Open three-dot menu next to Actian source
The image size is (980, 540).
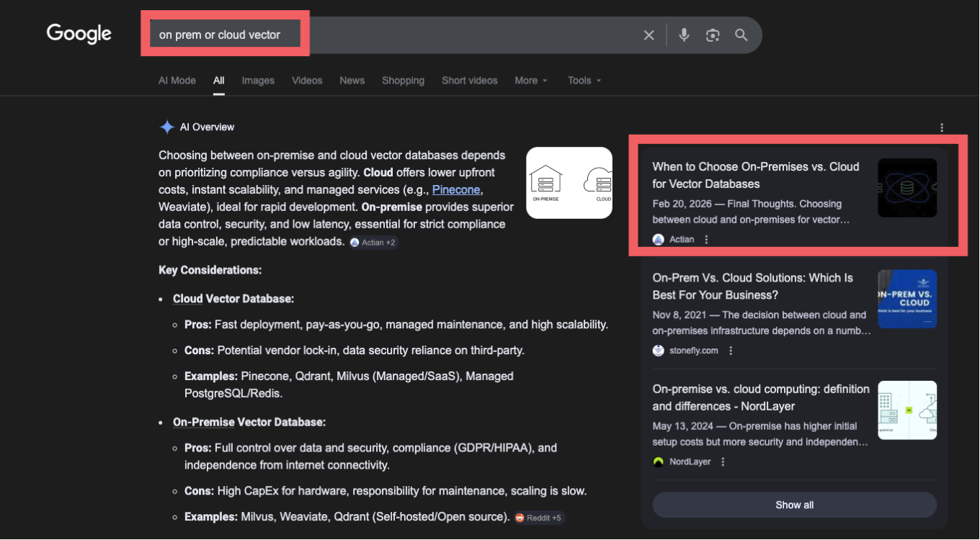pyautogui.click(x=706, y=240)
